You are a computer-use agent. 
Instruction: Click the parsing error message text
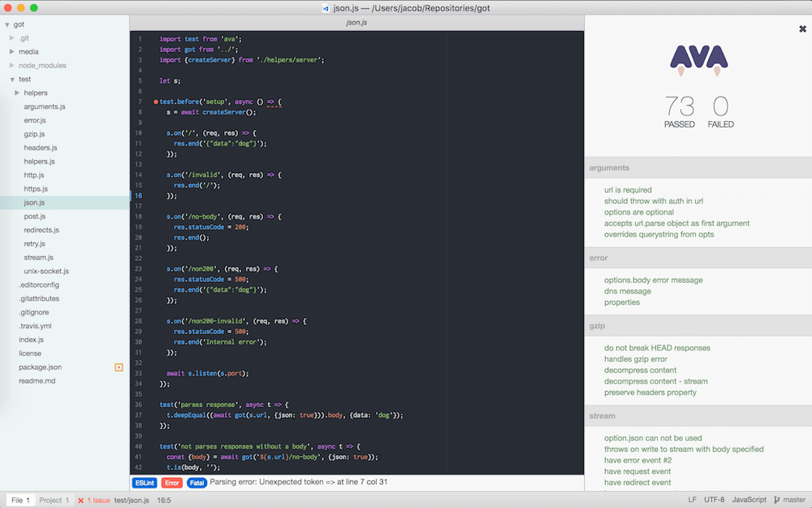(x=299, y=482)
